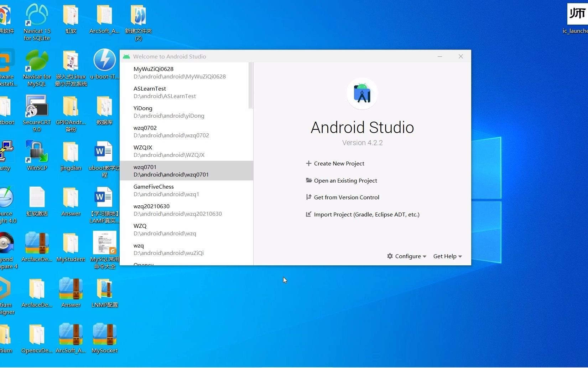This screenshot has height=368, width=588.
Task: Open the OpencvDe... folder
Action: click(37, 338)
